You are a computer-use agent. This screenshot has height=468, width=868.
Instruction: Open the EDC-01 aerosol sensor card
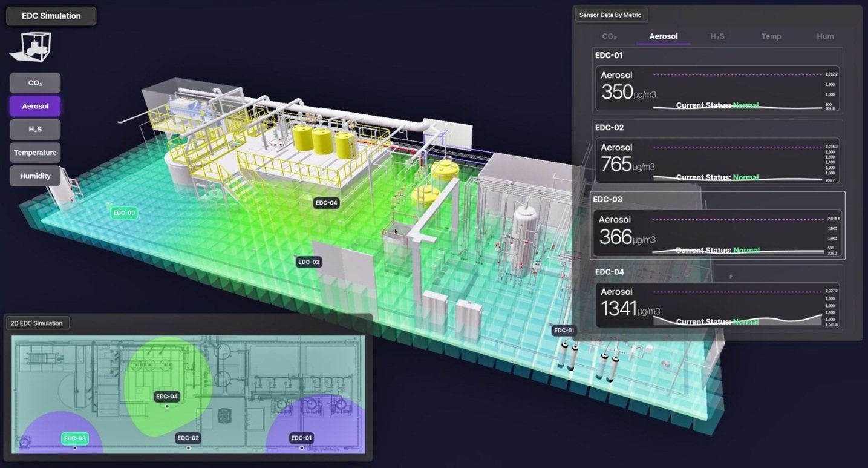click(x=717, y=88)
